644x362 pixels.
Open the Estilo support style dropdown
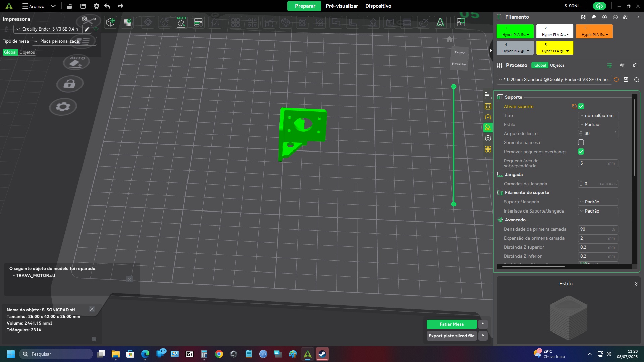(598, 124)
